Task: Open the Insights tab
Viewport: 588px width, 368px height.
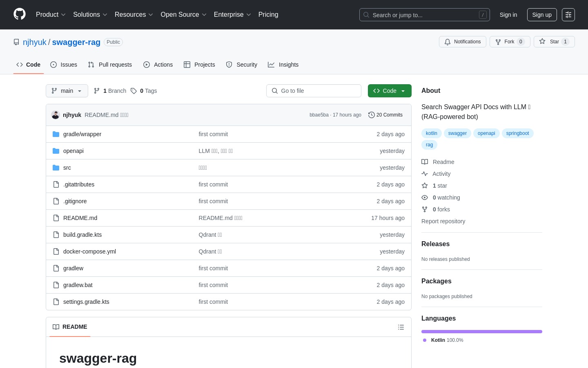Action: tap(283, 65)
